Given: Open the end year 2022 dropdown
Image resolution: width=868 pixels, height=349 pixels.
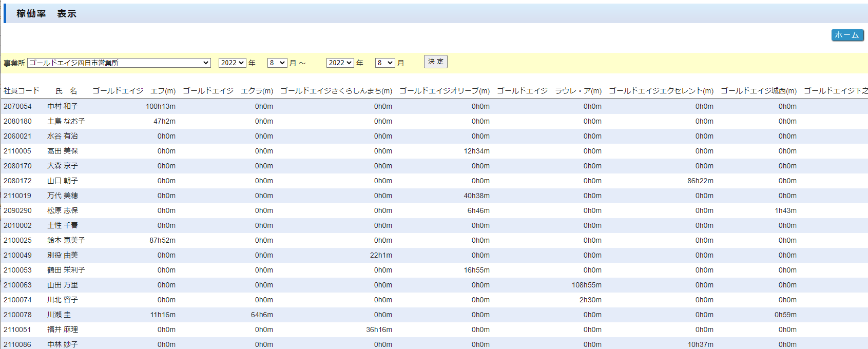Looking at the screenshot, I should coord(340,63).
